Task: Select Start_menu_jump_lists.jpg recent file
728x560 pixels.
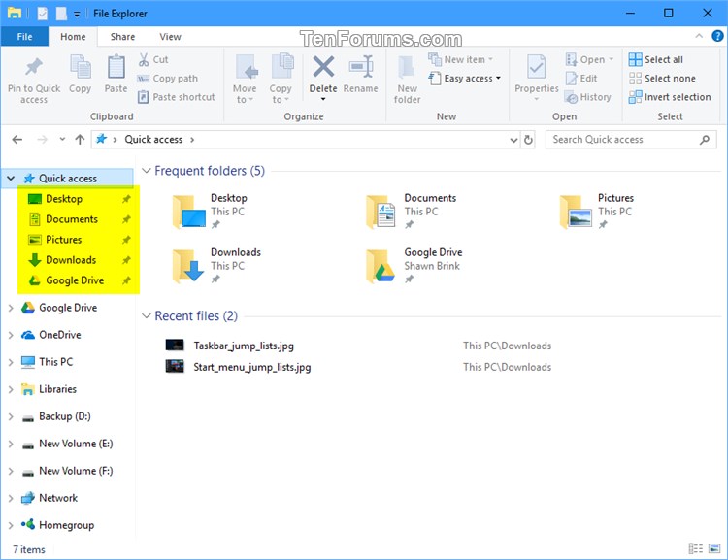Action: [x=252, y=367]
